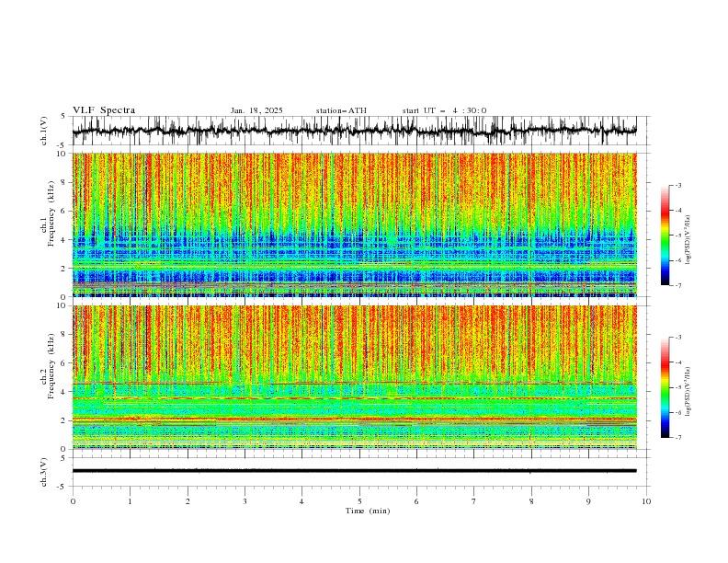The height and width of the screenshot is (563, 728).
Task: Click the "4" kHz tick of ch.1 spectrogram
Action: [x=65, y=240]
